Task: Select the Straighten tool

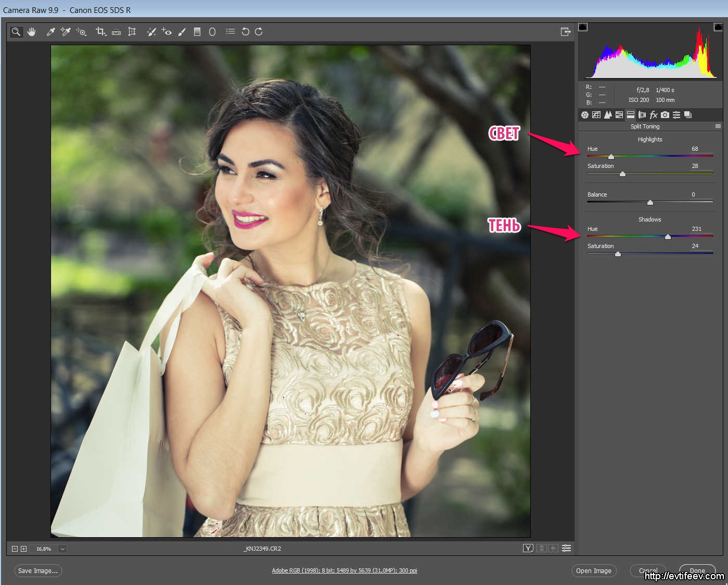Action: (x=116, y=32)
